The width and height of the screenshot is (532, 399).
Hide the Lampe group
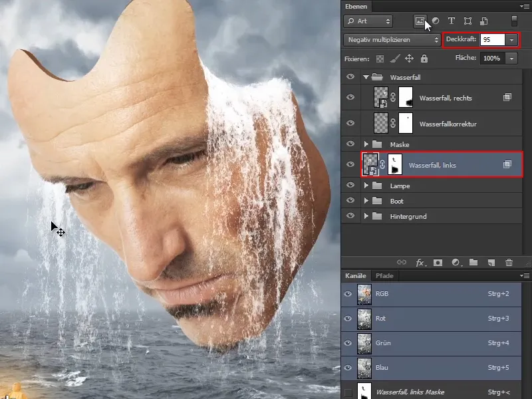pos(350,186)
